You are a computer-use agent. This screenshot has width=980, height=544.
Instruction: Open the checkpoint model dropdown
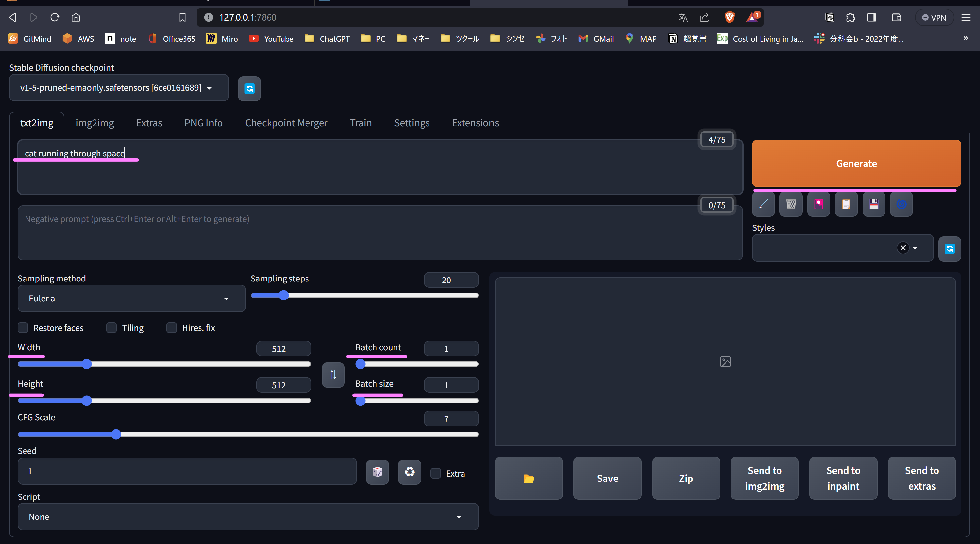pos(119,88)
